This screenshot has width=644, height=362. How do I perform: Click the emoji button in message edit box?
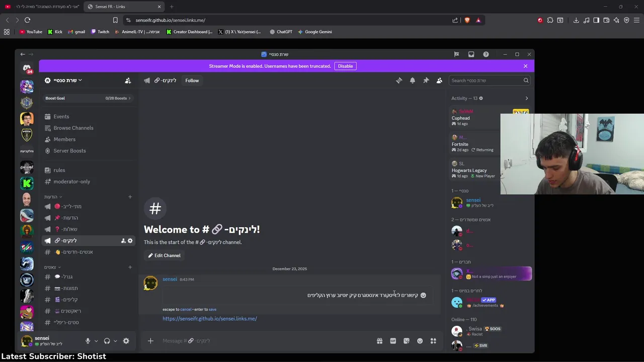coord(423,295)
